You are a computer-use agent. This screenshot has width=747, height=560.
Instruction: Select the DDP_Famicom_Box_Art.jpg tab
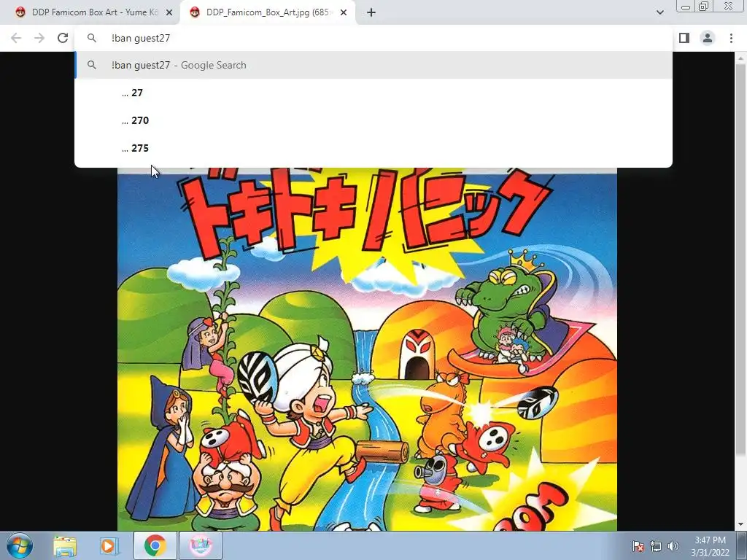click(267, 12)
